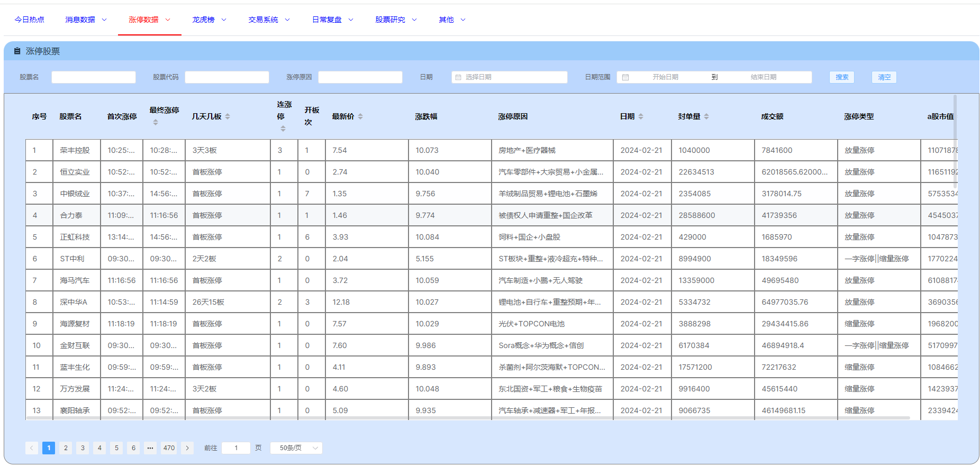Focus the 股票代码 input field
980x466 pixels.
tap(227, 77)
